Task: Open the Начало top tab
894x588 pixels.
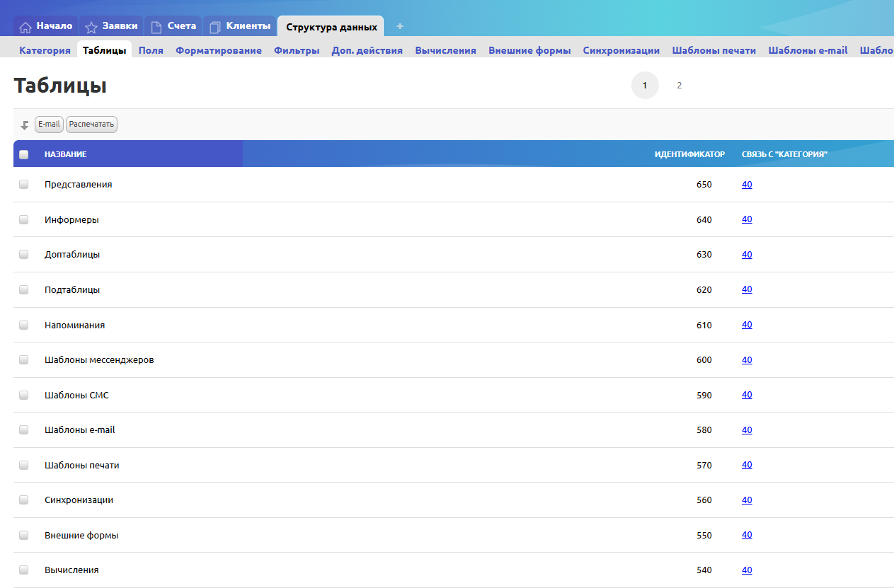Action: click(46, 26)
